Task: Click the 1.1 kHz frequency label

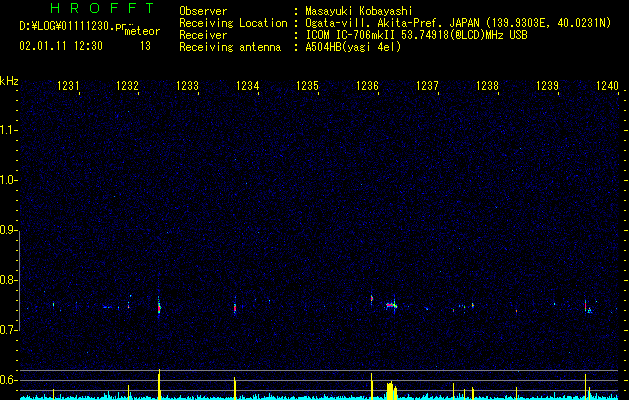Action: click(x=8, y=130)
